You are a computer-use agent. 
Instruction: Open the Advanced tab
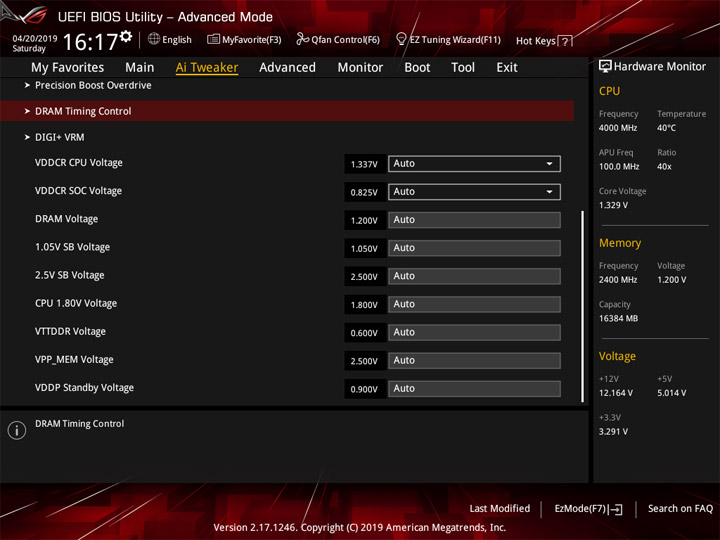(287, 68)
